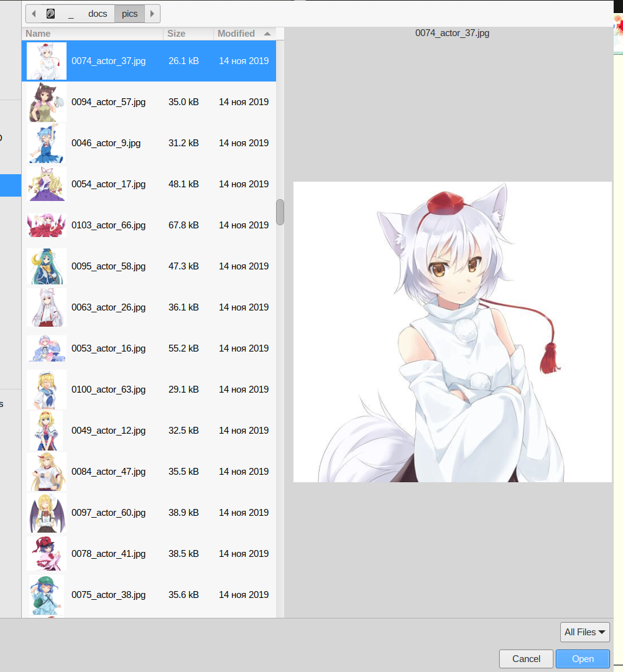Screen dimensions: 623x672
Task: Toggle sort order arrow on Modified column
Action: pyautogui.click(x=267, y=34)
